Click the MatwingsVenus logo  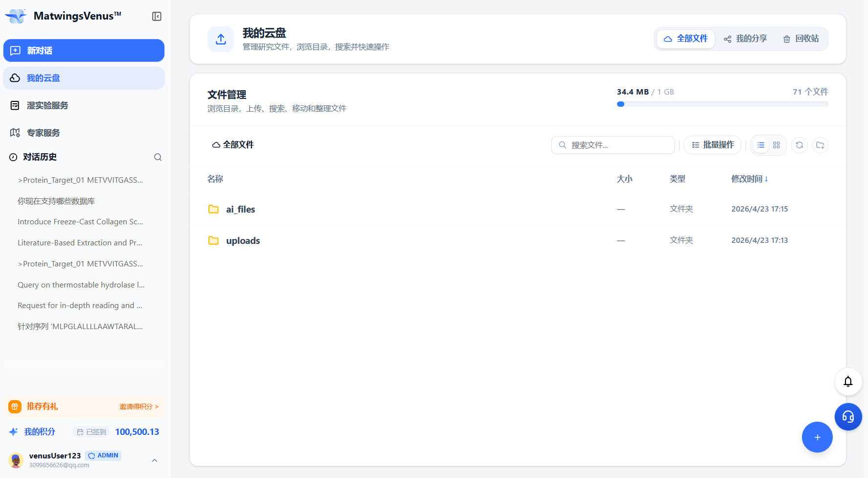(x=16, y=16)
